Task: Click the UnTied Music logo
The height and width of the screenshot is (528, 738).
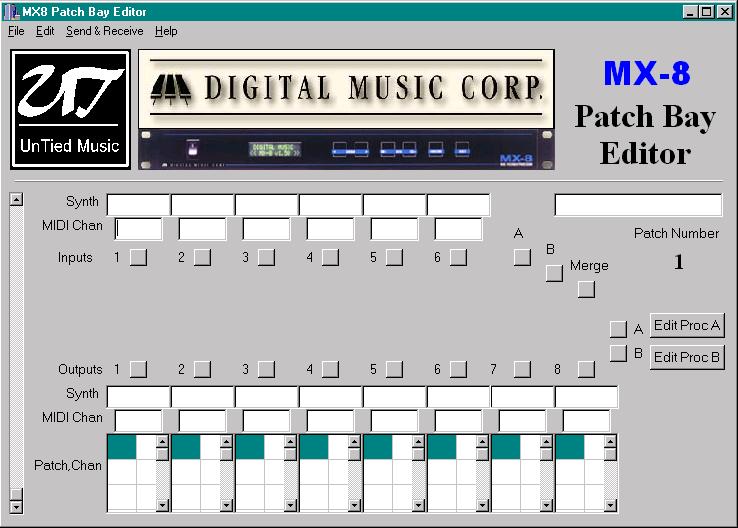Action: (x=71, y=110)
